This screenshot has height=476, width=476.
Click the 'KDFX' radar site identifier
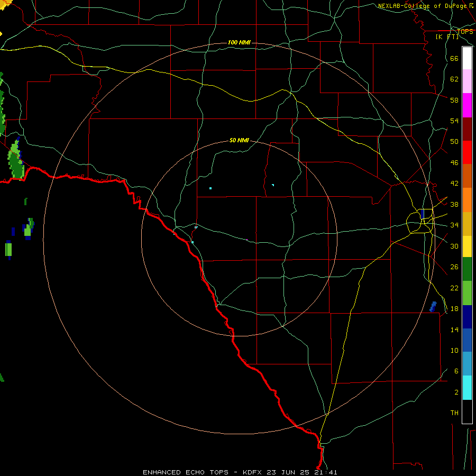tap(252, 472)
